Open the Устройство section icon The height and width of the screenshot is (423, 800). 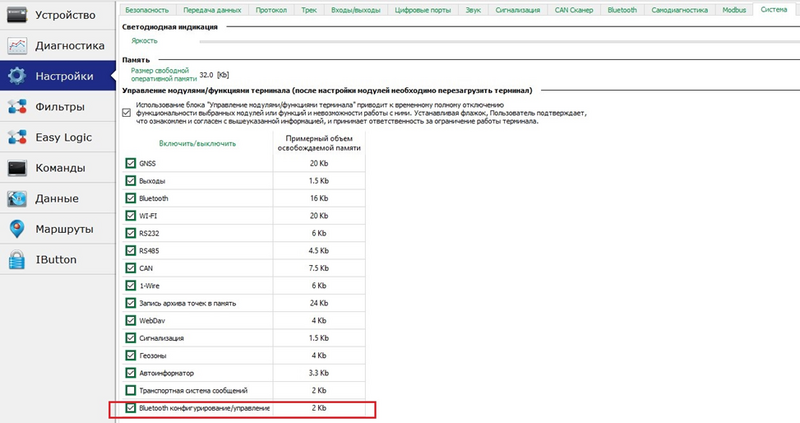17,15
